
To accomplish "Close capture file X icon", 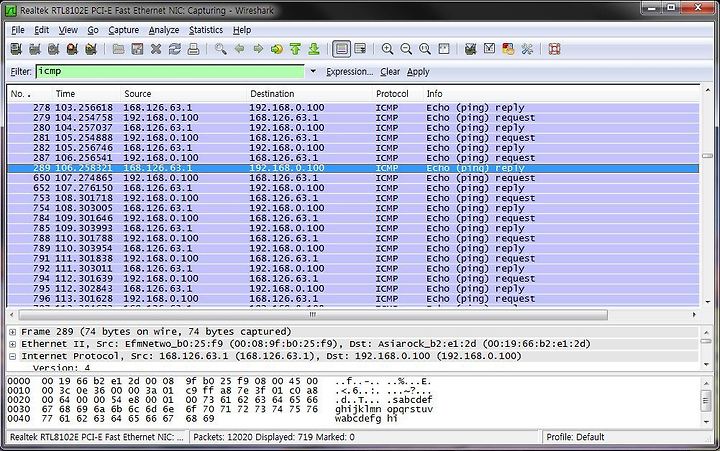I will [156, 49].
